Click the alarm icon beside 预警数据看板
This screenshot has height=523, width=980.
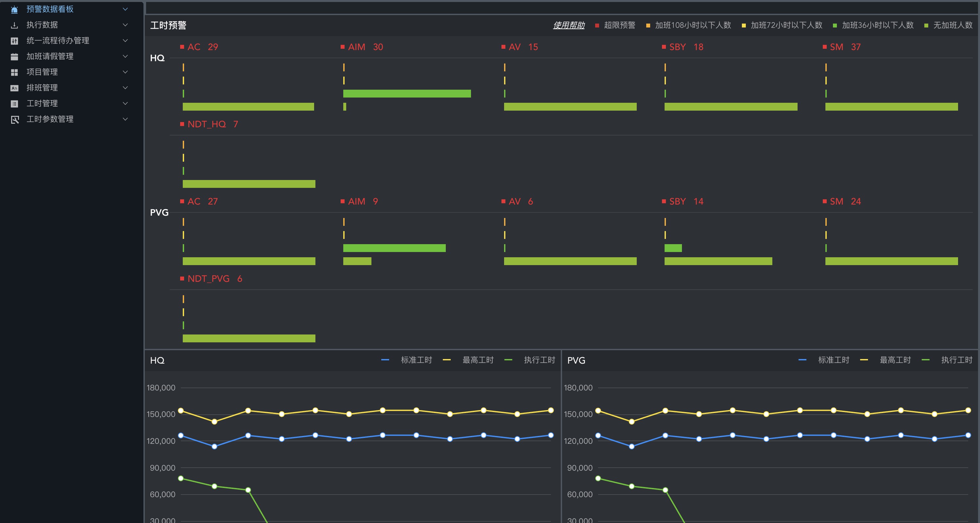coord(14,9)
